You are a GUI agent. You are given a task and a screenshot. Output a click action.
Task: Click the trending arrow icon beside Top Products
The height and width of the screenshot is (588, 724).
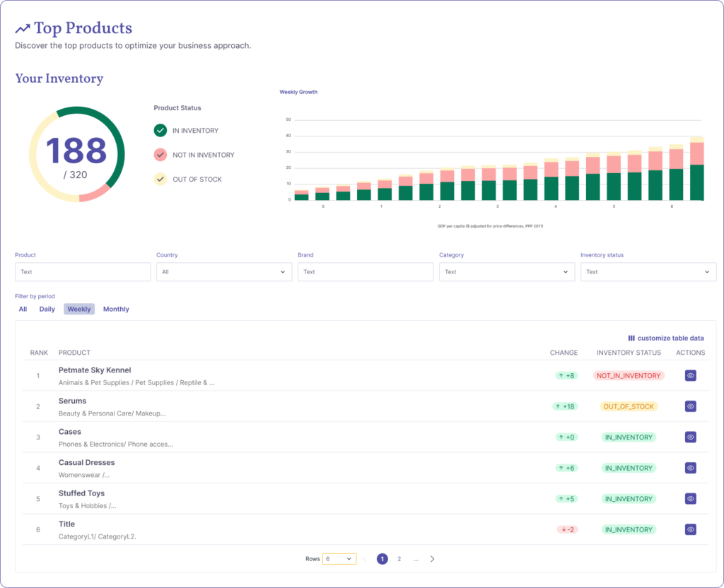(x=23, y=29)
